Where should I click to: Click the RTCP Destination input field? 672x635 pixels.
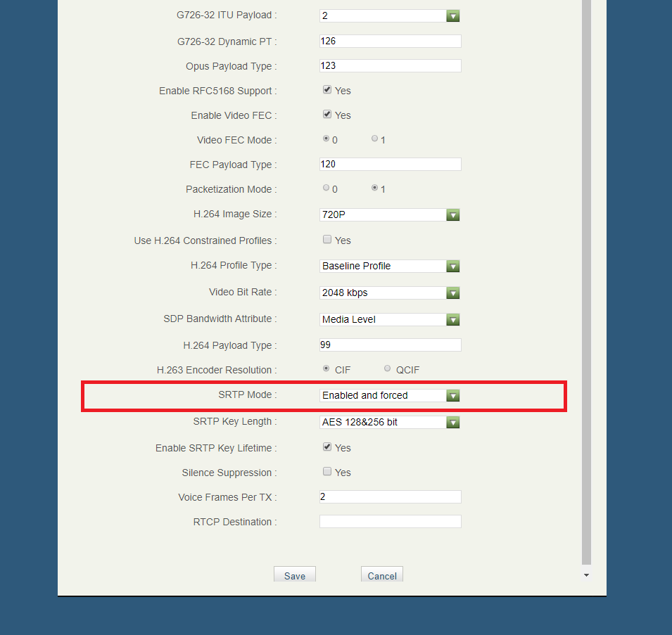coord(390,522)
